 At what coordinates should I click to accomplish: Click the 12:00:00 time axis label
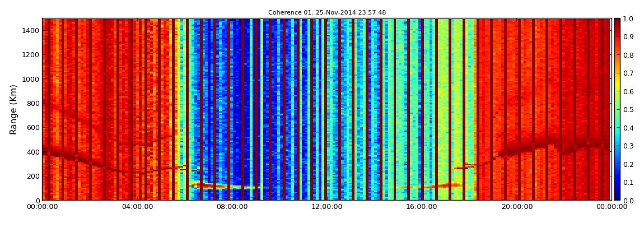click(326, 207)
